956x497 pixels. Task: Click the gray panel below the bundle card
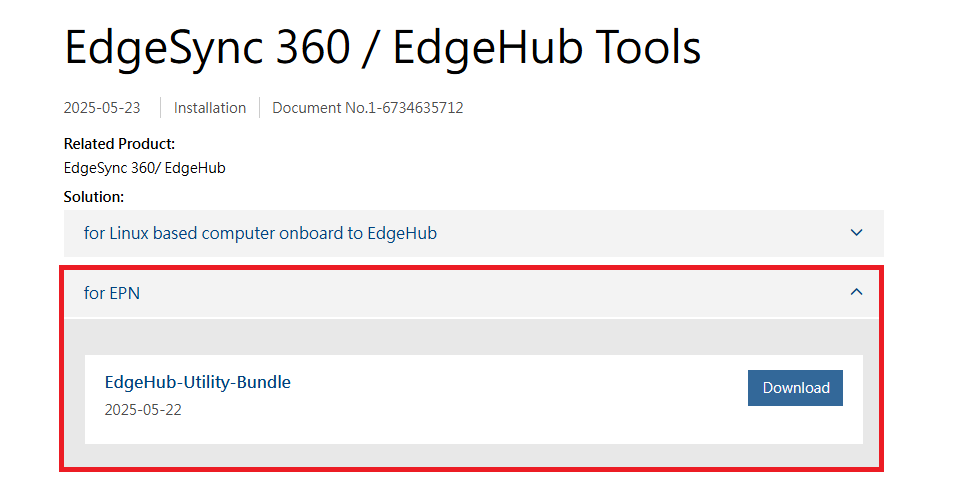[x=472, y=455]
